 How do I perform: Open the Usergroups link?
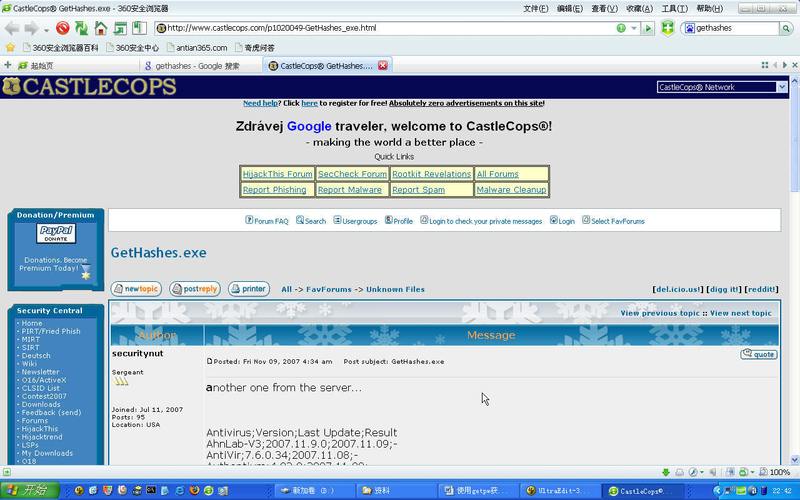click(x=355, y=221)
